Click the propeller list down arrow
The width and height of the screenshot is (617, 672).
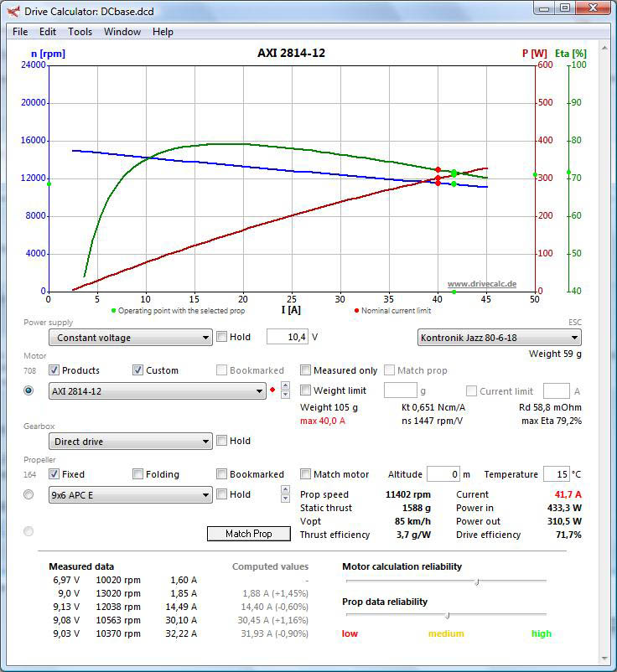[285, 499]
